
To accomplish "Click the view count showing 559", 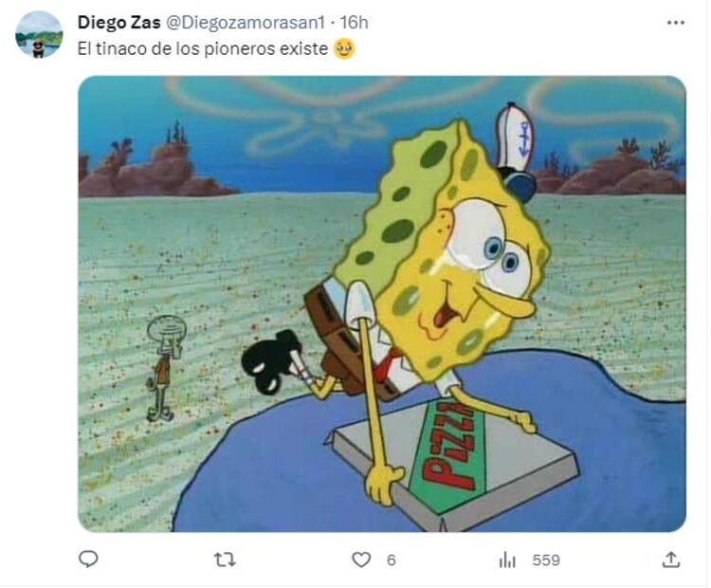I will point(546,560).
